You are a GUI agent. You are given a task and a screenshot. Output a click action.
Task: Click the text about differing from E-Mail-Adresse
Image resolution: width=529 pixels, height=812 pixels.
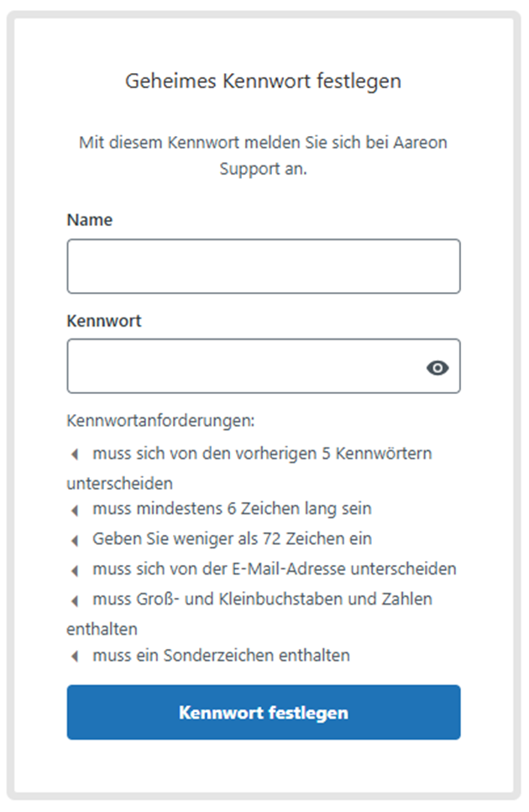point(275,568)
